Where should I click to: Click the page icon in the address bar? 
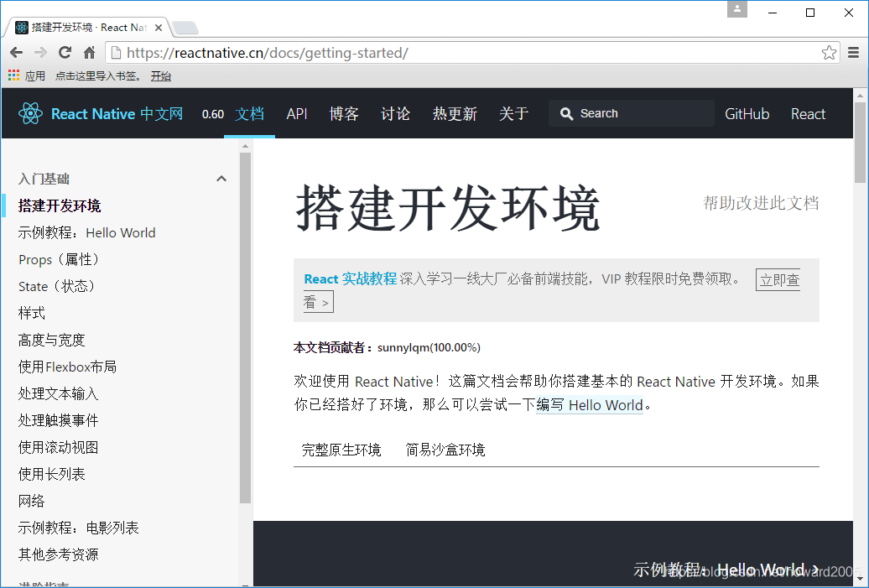coord(116,53)
